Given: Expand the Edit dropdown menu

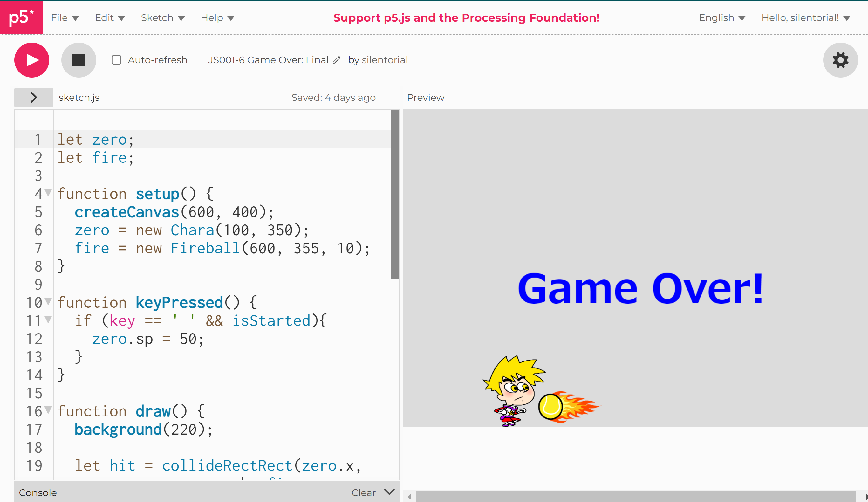Looking at the screenshot, I should tap(109, 18).
